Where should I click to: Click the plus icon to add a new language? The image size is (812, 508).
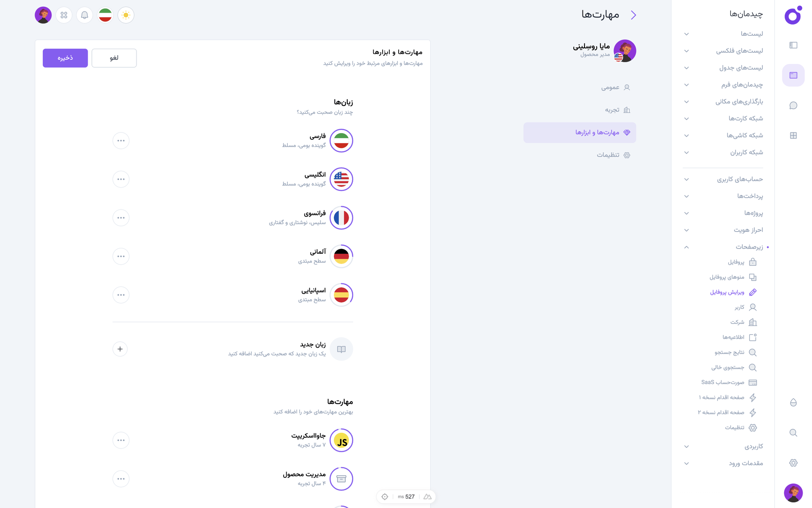pyautogui.click(x=120, y=349)
